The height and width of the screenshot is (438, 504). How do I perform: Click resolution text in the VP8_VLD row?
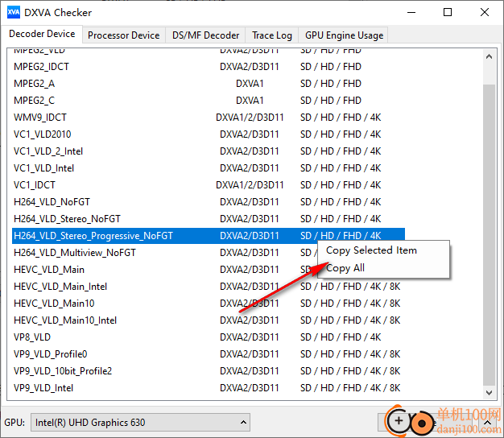[x=341, y=337]
